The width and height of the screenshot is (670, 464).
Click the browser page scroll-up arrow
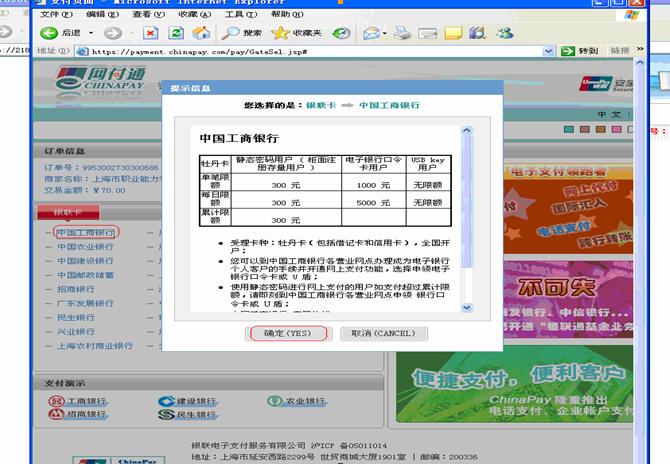[x=640, y=63]
